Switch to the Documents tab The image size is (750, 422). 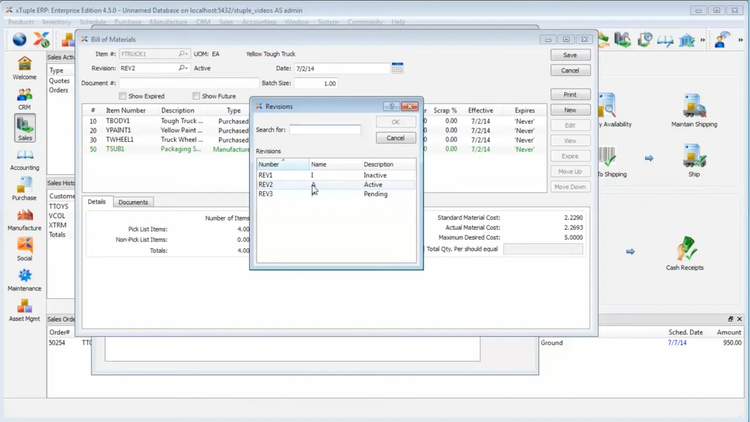pyautogui.click(x=133, y=202)
